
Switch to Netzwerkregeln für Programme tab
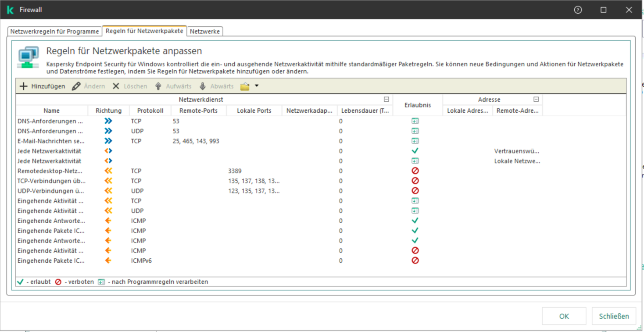55,32
